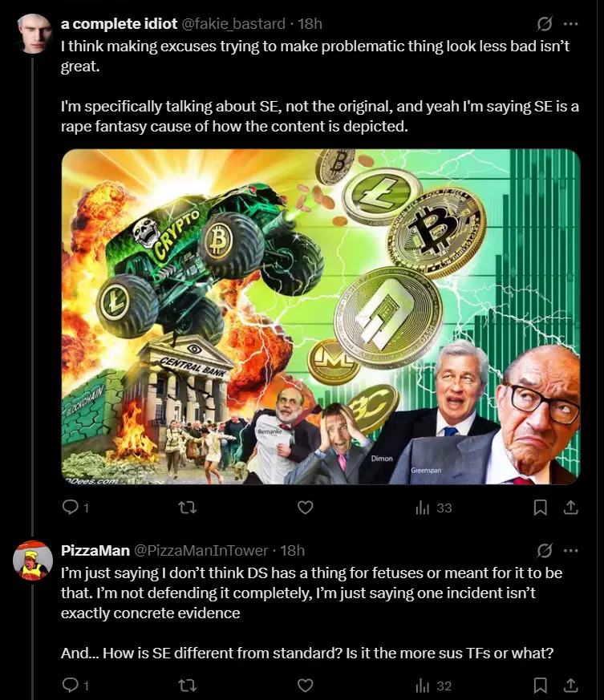Repost PizzaMan's tweet
This screenshot has width=604, height=700.
click(187, 686)
